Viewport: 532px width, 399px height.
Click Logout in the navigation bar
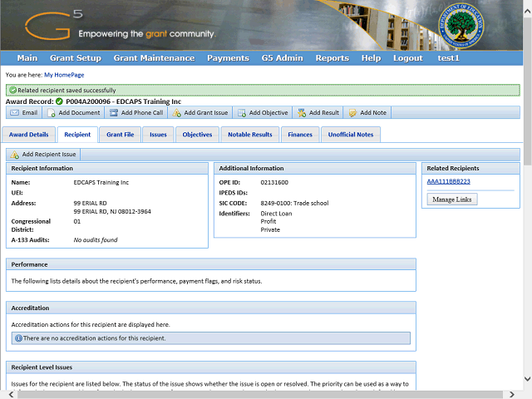(x=407, y=58)
